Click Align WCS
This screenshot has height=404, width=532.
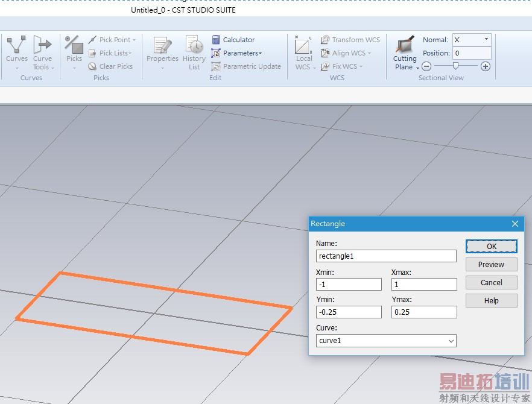click(x=346, y=53)
